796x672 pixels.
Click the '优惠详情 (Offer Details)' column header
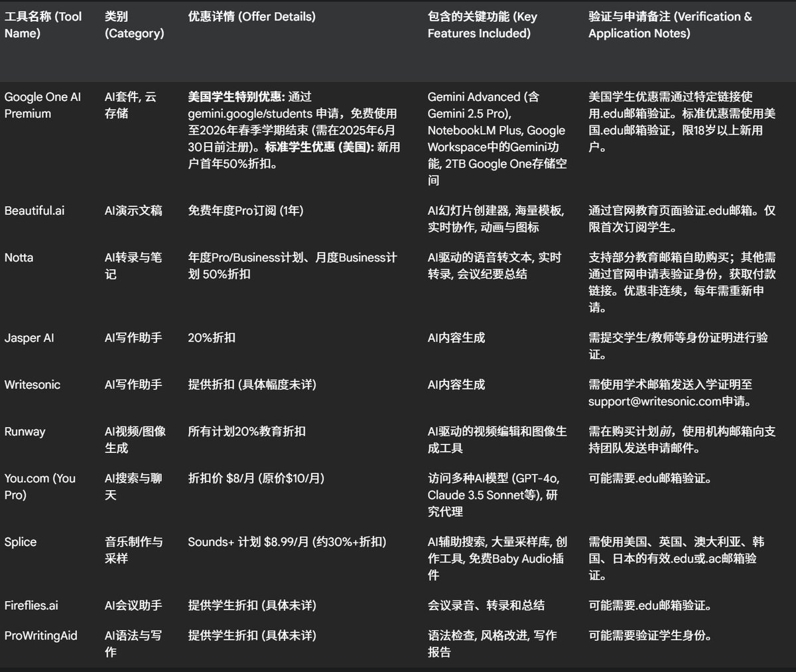pyautogui.click(x=252, y=17)
